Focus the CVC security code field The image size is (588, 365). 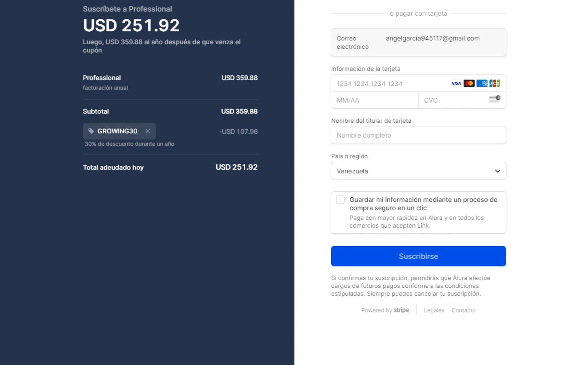tap(462, 100)
